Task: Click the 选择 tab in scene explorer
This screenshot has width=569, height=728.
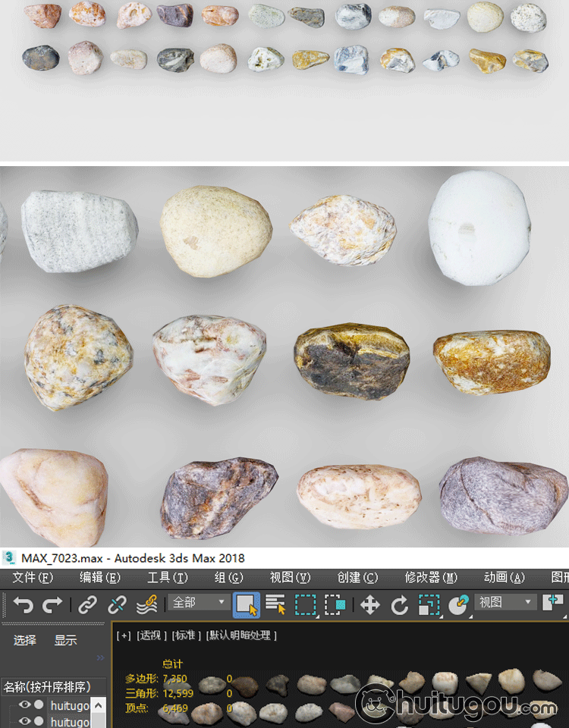Action: 25,640
